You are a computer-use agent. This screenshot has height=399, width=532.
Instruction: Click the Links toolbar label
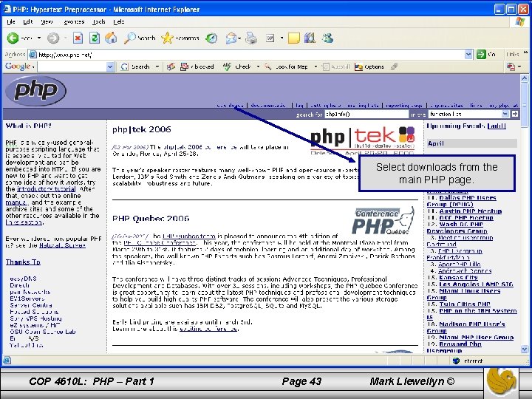click(512, 54)
